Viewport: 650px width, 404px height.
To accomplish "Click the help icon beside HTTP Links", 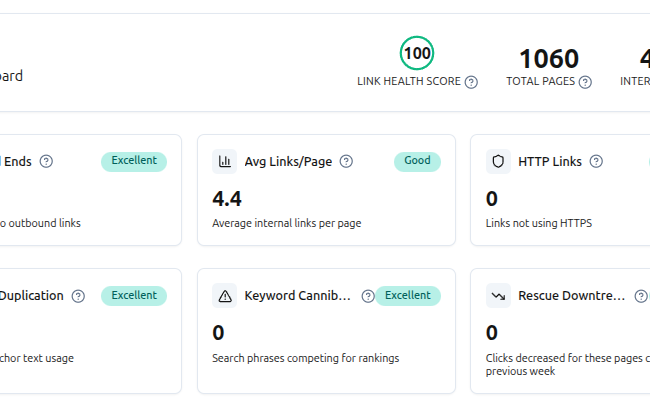I will (x=596, y=161).
